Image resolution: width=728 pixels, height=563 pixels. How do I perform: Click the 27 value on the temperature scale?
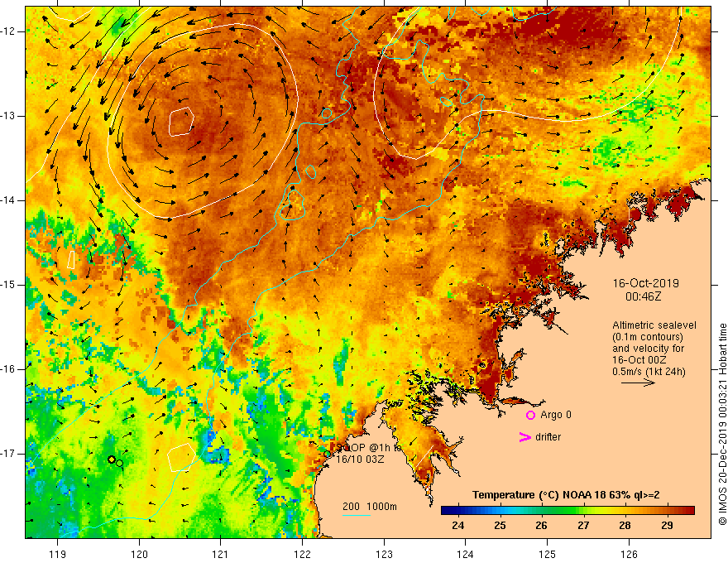pyautogui.click(x=583, y=526)
